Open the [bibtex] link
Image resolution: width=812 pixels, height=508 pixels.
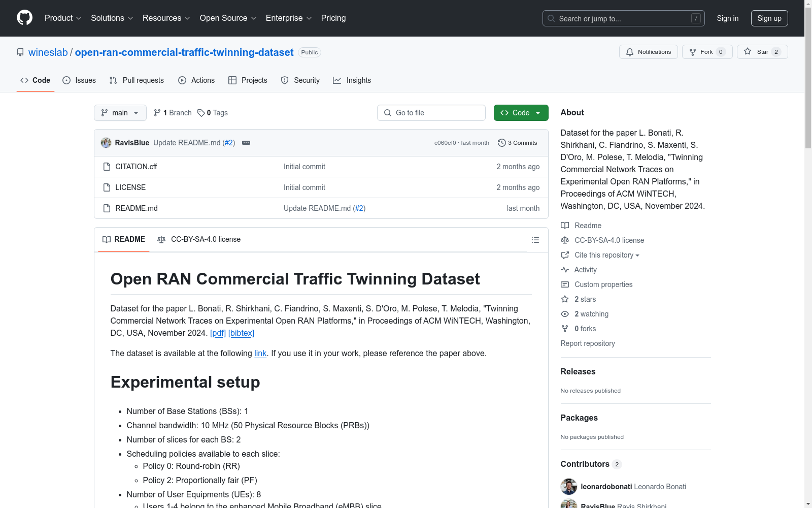pyautogui.click(x=242, y=333)
